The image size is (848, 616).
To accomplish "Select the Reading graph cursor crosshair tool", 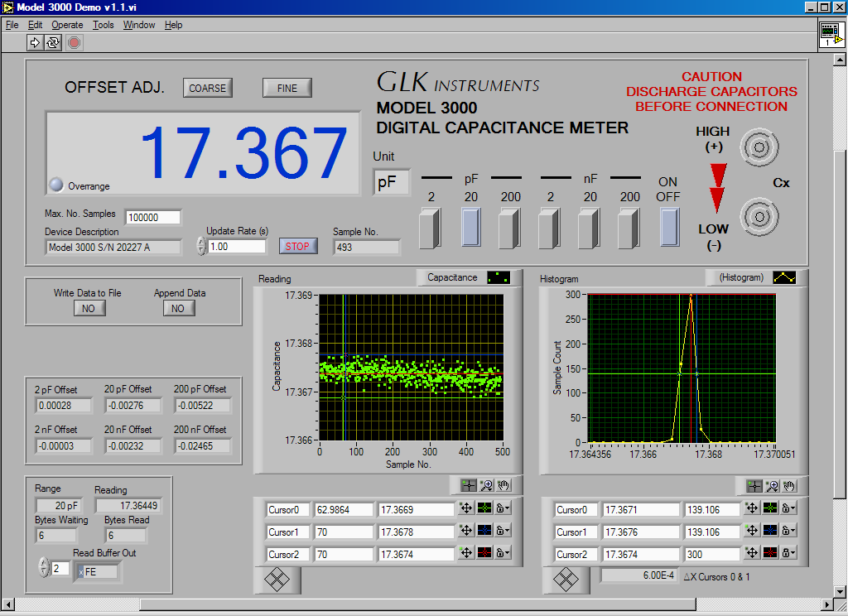I will pyautogui.click(x=469, y=485).
